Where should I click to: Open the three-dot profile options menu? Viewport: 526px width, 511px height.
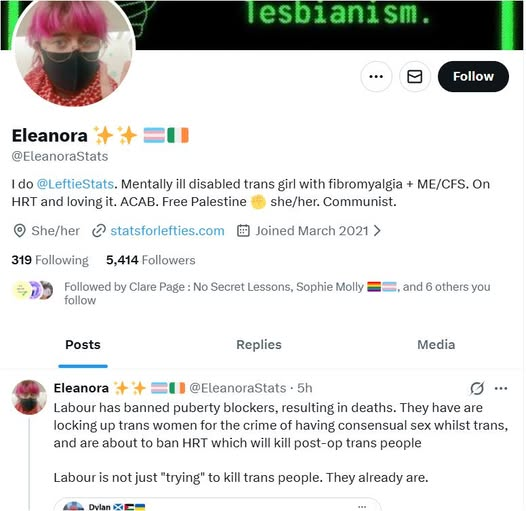click(x=376, y=76)
